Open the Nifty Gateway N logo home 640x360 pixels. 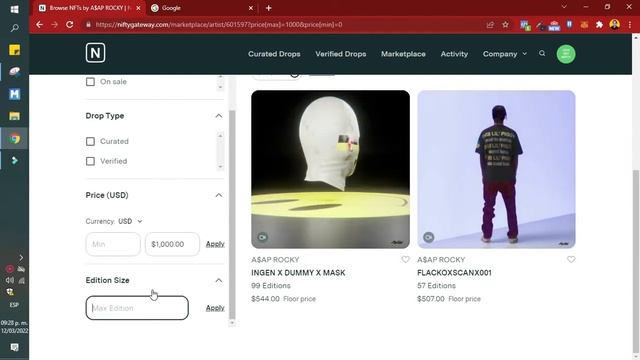96,53
